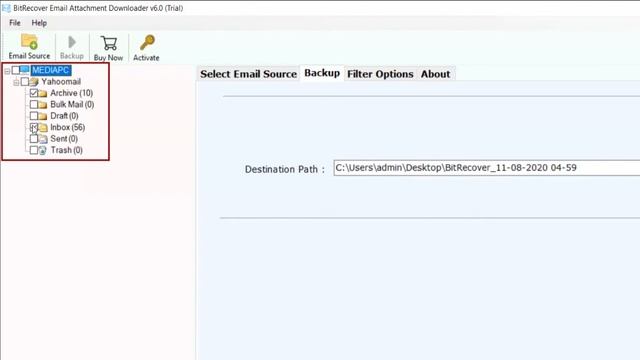Viewport: 640px width, 360px height.
Task: Switch to the About tab
Action: click(x=436, y=74)
